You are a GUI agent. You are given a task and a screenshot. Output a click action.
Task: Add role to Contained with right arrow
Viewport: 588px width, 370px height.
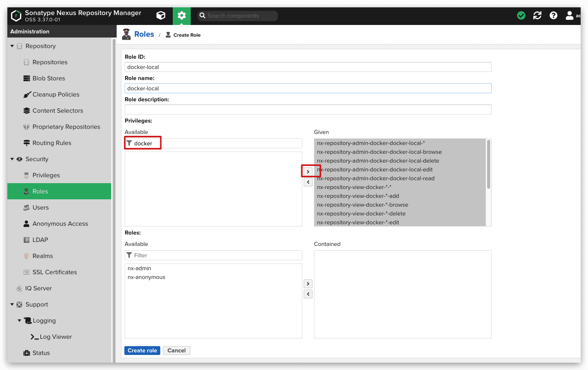pos(308,284)
